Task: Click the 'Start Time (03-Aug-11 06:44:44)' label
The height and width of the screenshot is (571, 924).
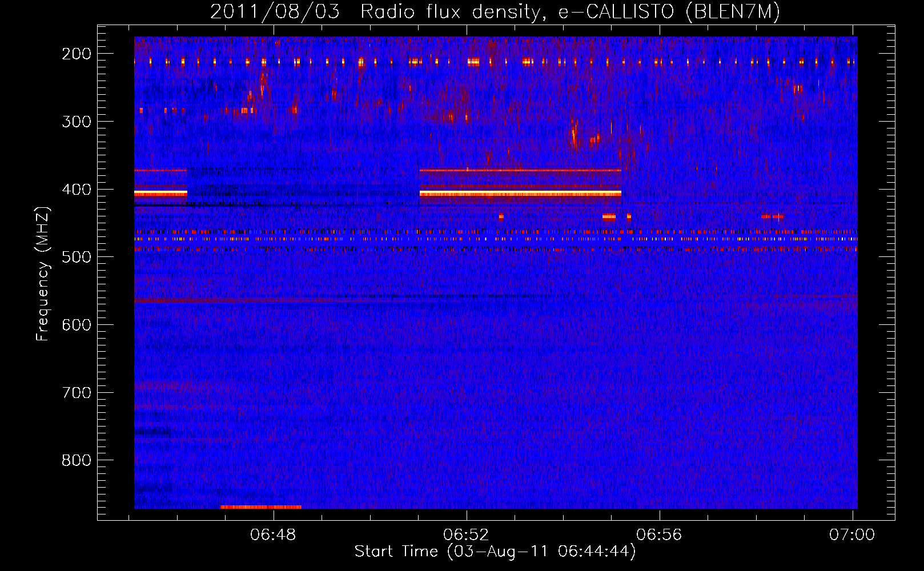Action: [495, 552]
